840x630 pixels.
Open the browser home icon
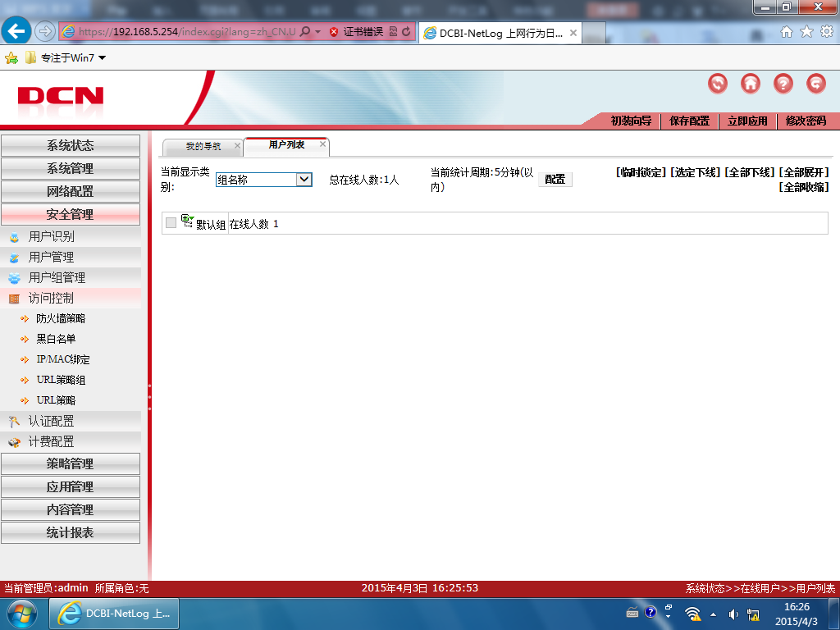click(787, 32)
